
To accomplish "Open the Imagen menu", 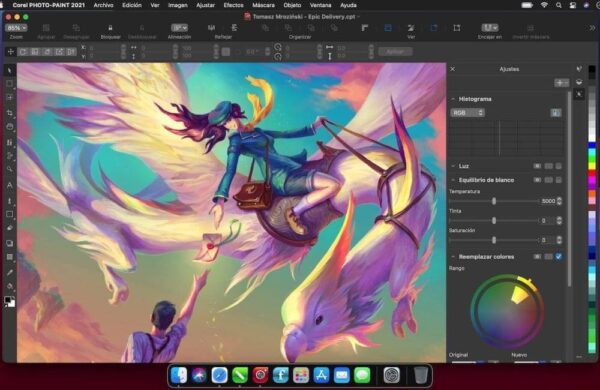I will [x=178, y=5].
